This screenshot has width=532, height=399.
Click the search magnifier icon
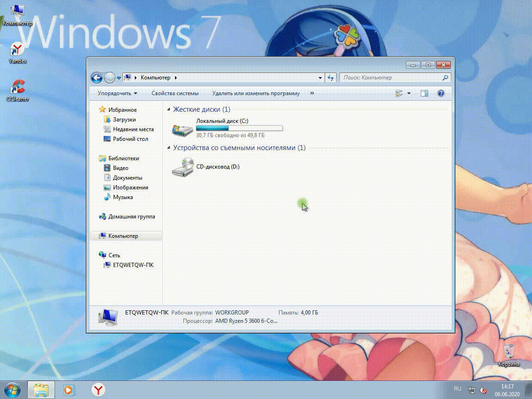(446, 78)
